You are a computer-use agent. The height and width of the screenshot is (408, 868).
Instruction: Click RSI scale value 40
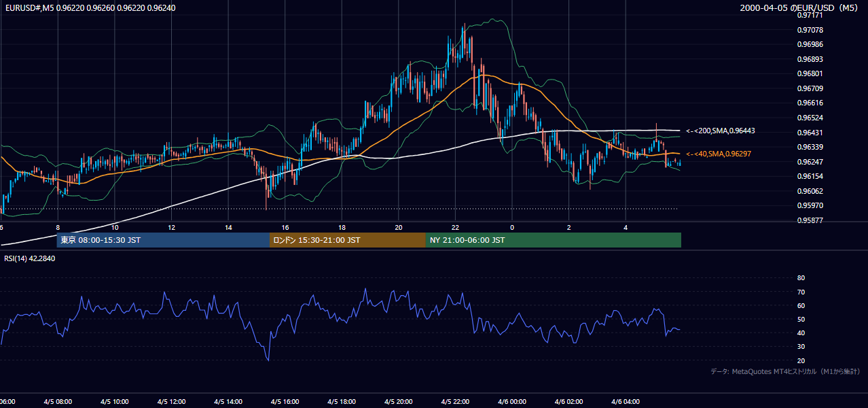801,333
